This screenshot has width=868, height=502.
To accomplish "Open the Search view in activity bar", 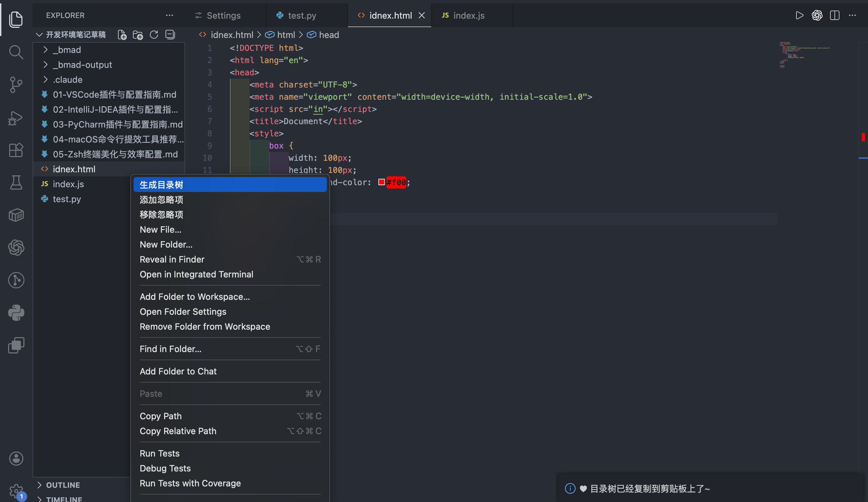I will pyautogui.click(x=16, y=52).
